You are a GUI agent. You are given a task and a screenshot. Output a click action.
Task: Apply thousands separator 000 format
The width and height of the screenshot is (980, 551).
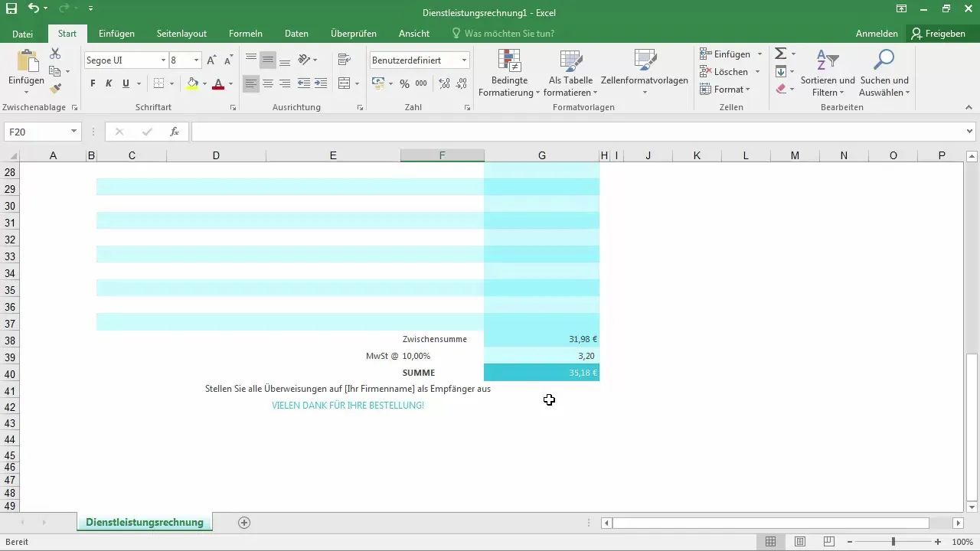tap(421, 83)
